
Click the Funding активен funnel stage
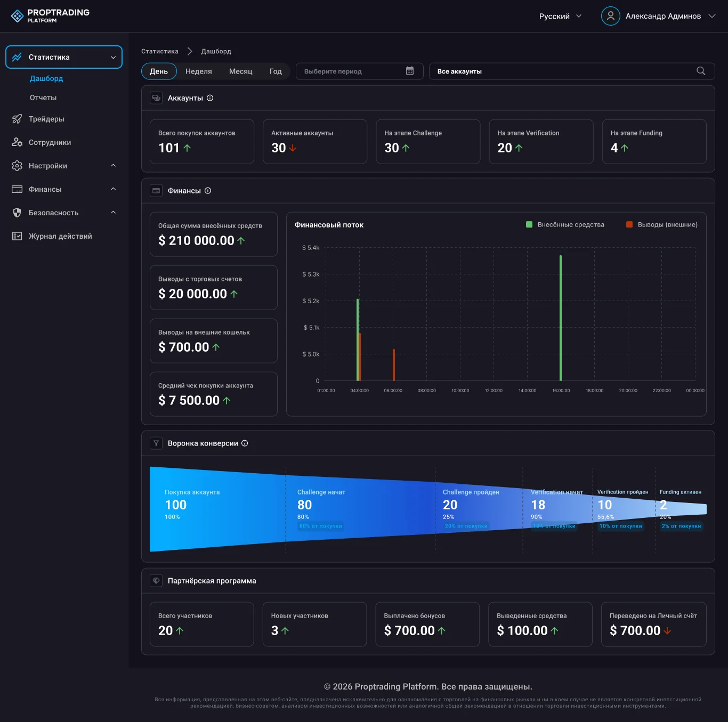(681, 509)
